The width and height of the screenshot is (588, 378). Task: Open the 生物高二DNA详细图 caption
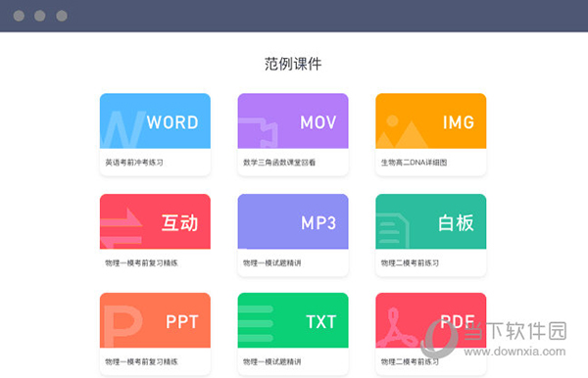pyautogui.click(x=414, y=163)
